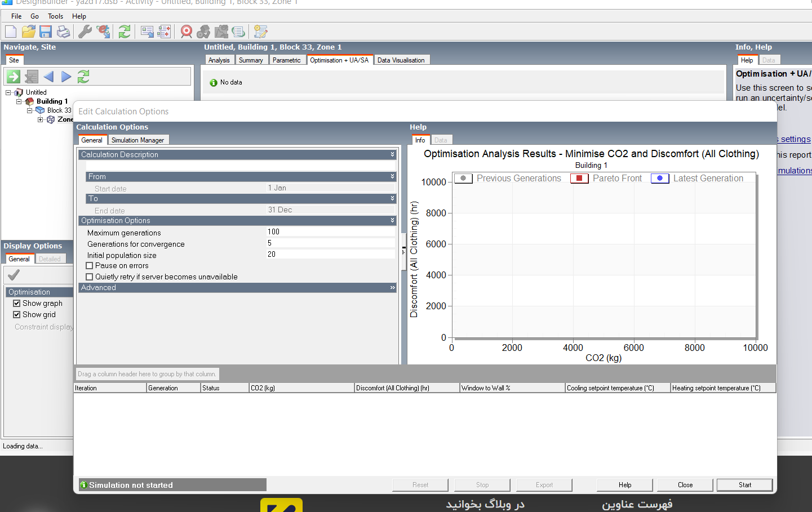812x512 pixels.
Task: Click the main toolbar green update arrows icon
Action: pos(125,32)
